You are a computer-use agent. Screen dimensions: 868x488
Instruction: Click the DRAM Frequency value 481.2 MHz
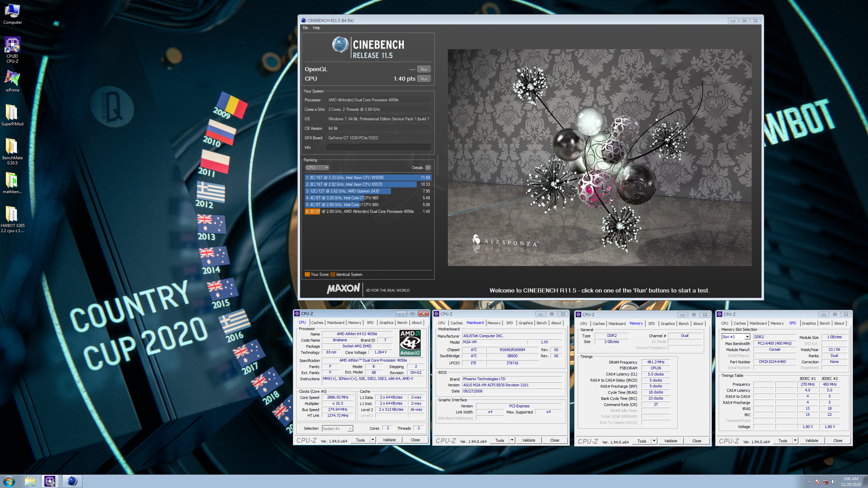[x=656, y=362]
